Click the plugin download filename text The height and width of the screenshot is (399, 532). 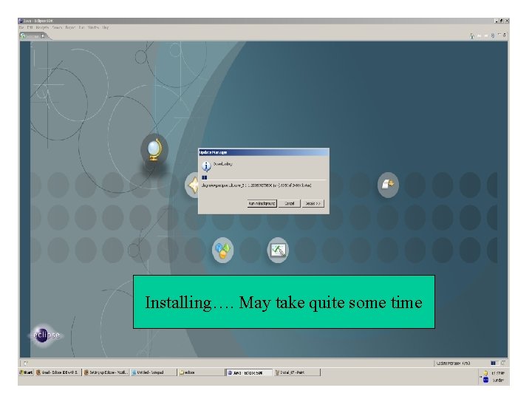click(256, 185)
